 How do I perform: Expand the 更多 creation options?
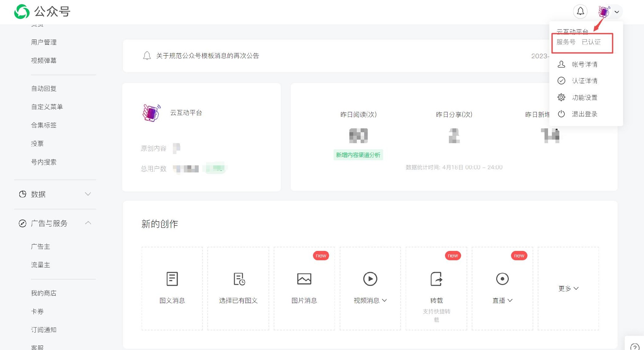tap(568, 288)
